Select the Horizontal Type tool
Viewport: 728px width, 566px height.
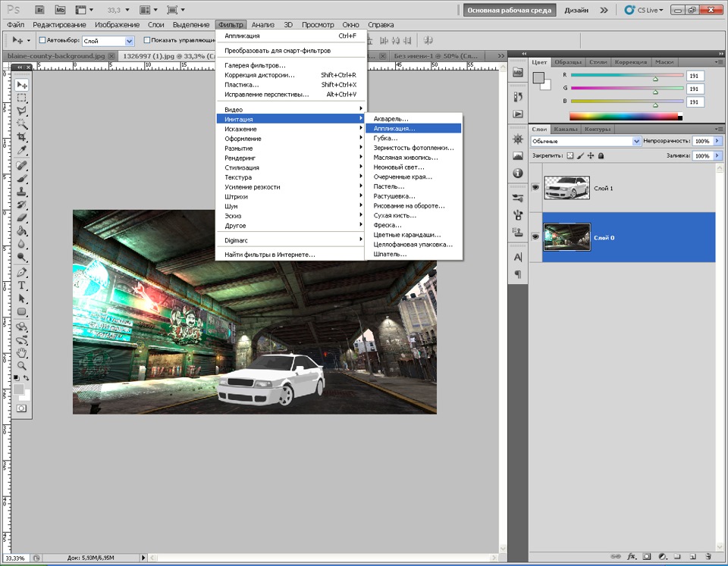point(21,286)
